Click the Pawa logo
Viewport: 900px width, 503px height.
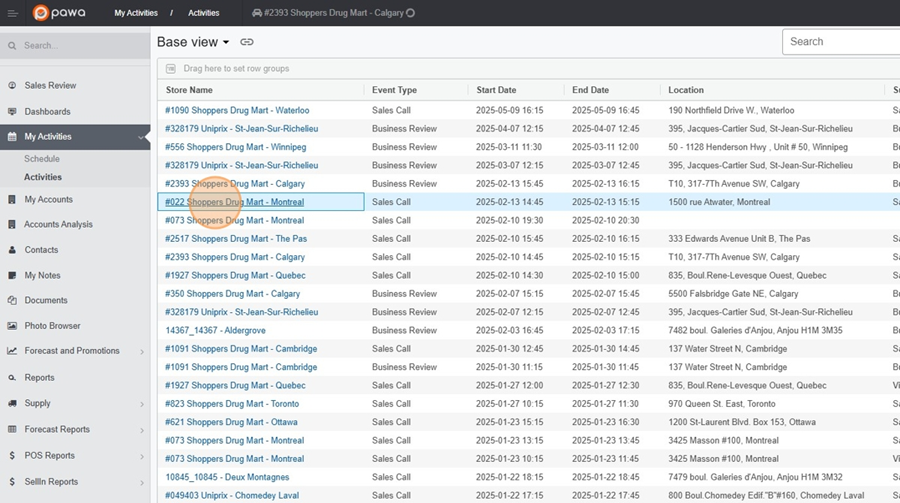59,13
